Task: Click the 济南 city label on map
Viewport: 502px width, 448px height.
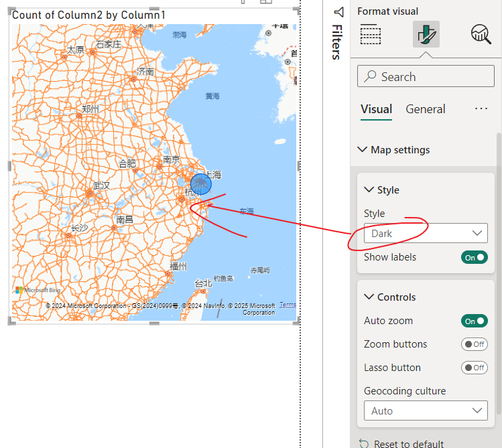Action: [145, 71]
